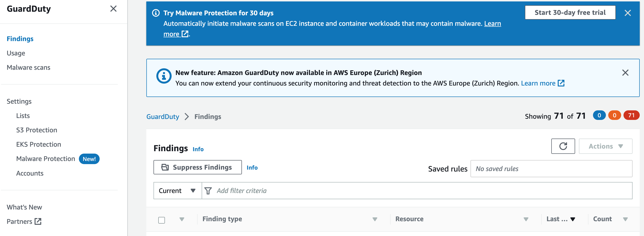Dismiss the Zurich Region feature notice
The image size is (644, 236).
click(x=625, y=73)
